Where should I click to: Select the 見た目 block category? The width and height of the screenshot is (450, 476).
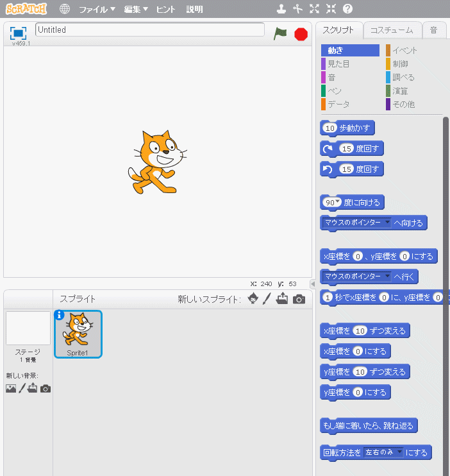point(350,64)
